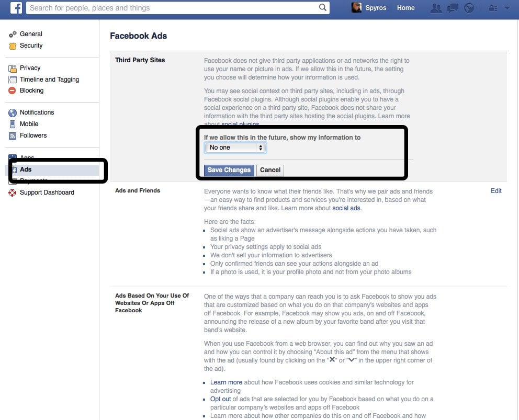Click 'Ads Based On Your Use' label
The image size is (519, 420).
tap(152, 303)
